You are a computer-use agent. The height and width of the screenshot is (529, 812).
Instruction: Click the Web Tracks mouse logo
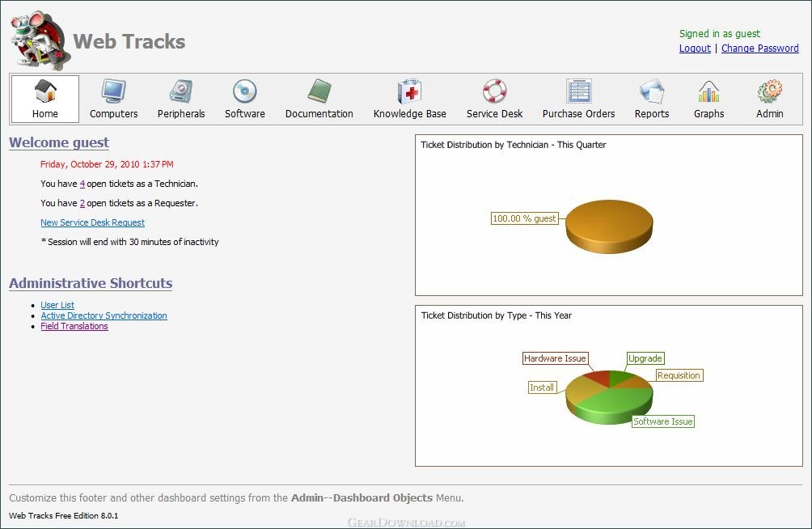pos(39,40)
